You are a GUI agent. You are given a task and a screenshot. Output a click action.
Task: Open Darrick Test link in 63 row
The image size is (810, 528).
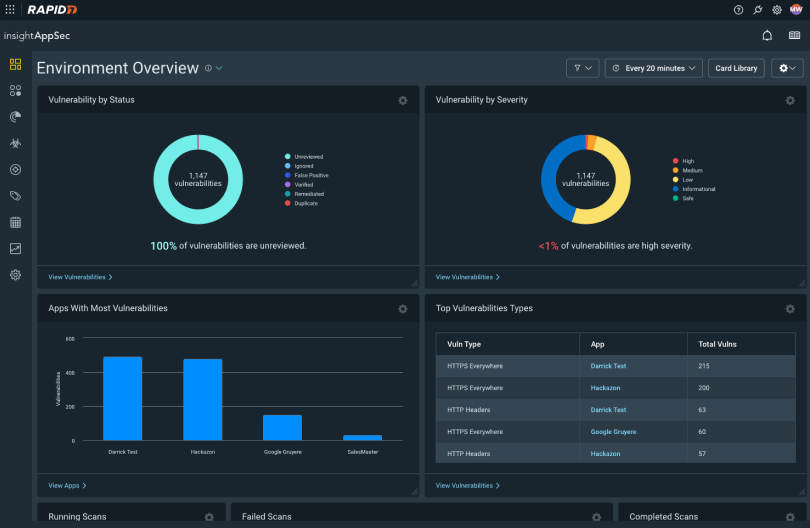(608, 410)
